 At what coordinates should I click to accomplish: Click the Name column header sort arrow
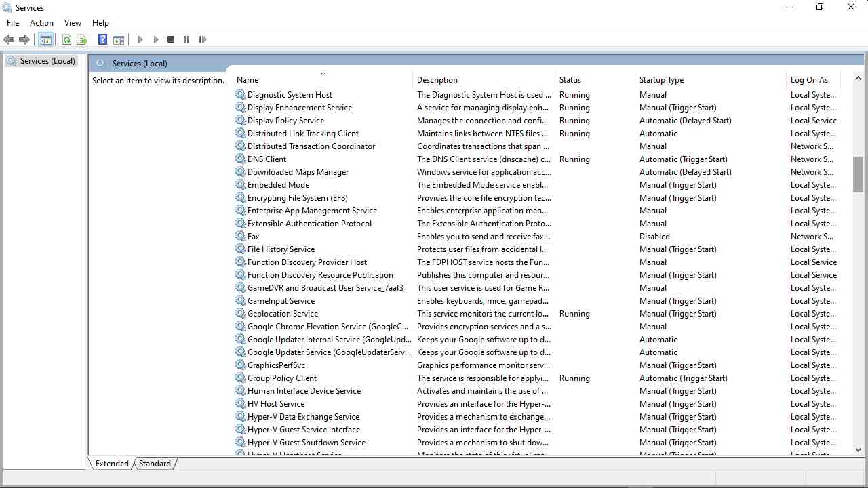pyautogui.click(x=323, y=73)
